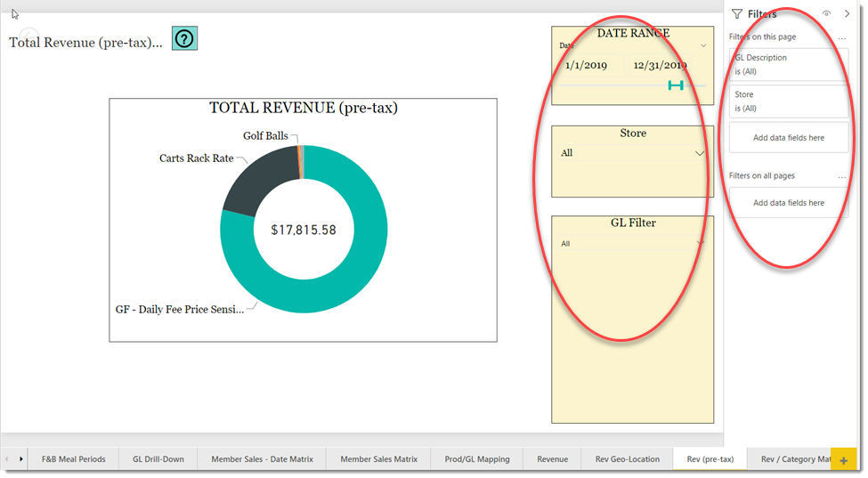
Task: Expand the Store slicer dropdown
Action: click(x=700, y=153)
